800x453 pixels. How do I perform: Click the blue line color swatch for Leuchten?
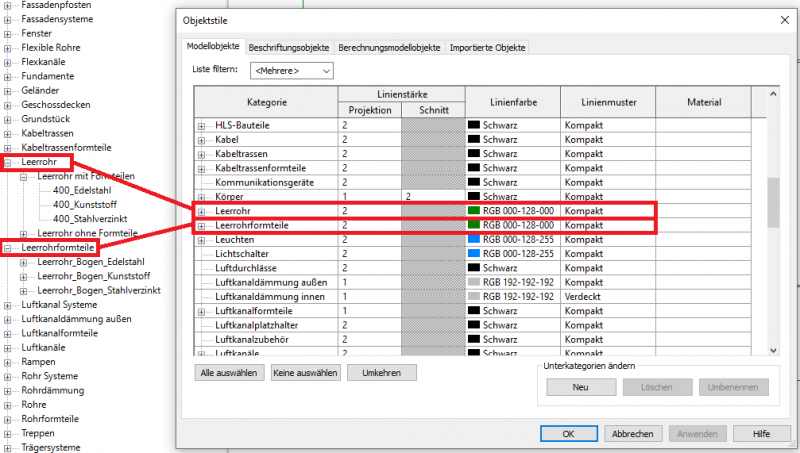[474, 241]
